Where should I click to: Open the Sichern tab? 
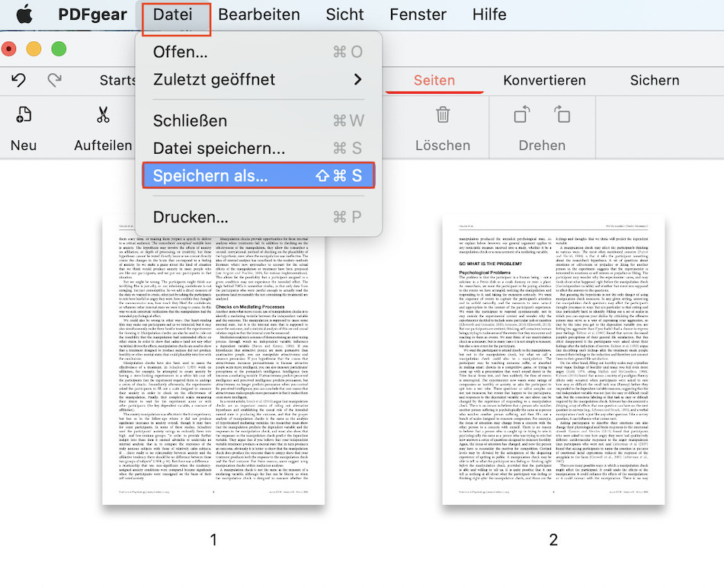point(653,80)
